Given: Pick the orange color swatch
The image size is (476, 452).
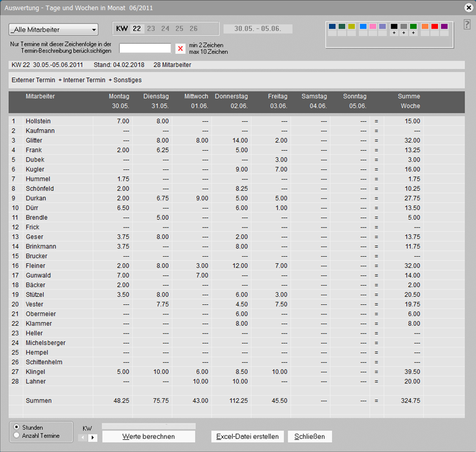Looking at the screenshot, I should pos(425,27).
